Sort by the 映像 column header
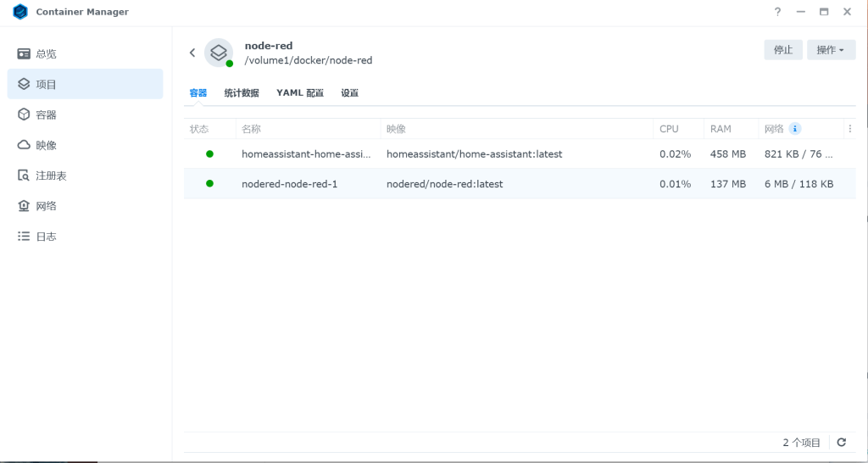The image size is (868, 463). tap(516, 129)
